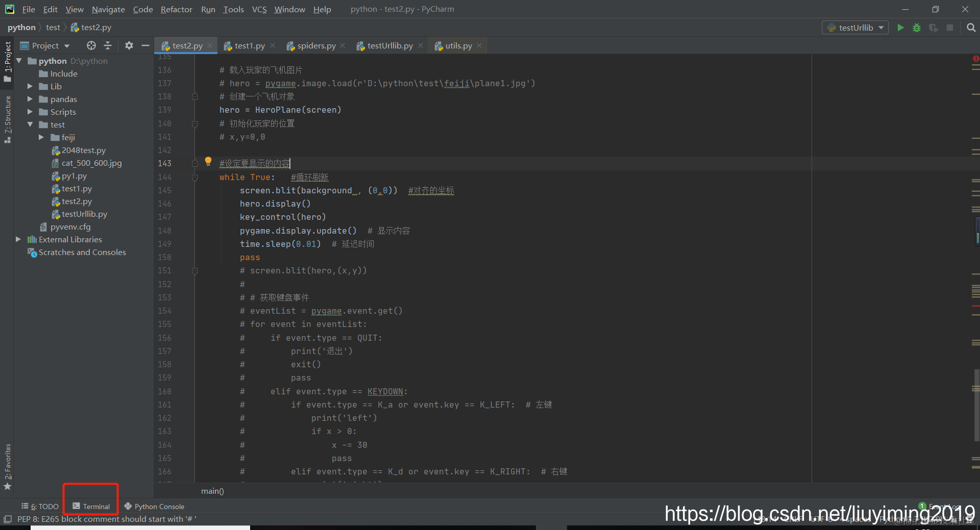Image resolution: width=980 pixels, height=530 pixels.
Task: Toggle the code fold marker on line 151
Action: tap(195, 271)
